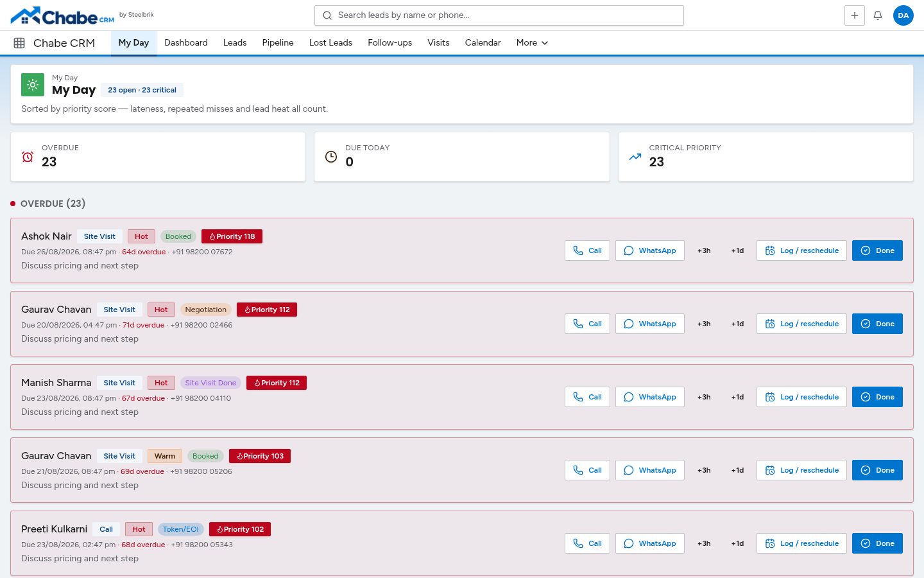924x578 pixels.
Task: Click the Overdue alarm clock icon
Action: (28, 157)
